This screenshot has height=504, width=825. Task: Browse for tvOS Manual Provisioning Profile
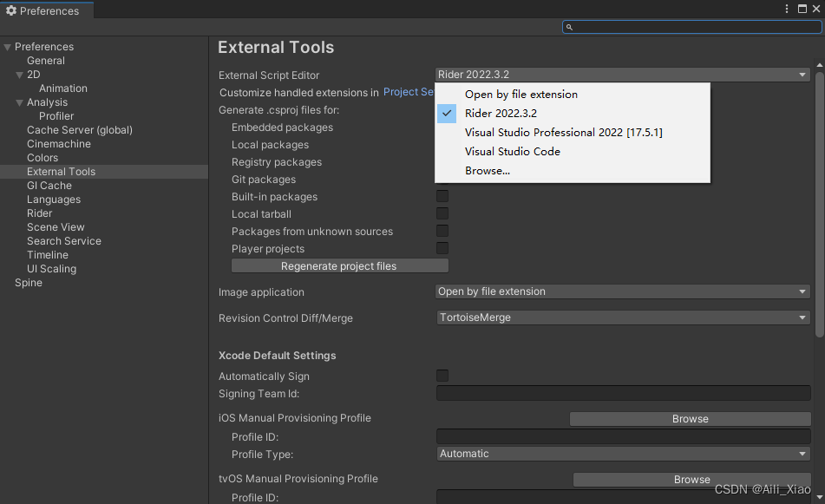[x=692, y=479]
